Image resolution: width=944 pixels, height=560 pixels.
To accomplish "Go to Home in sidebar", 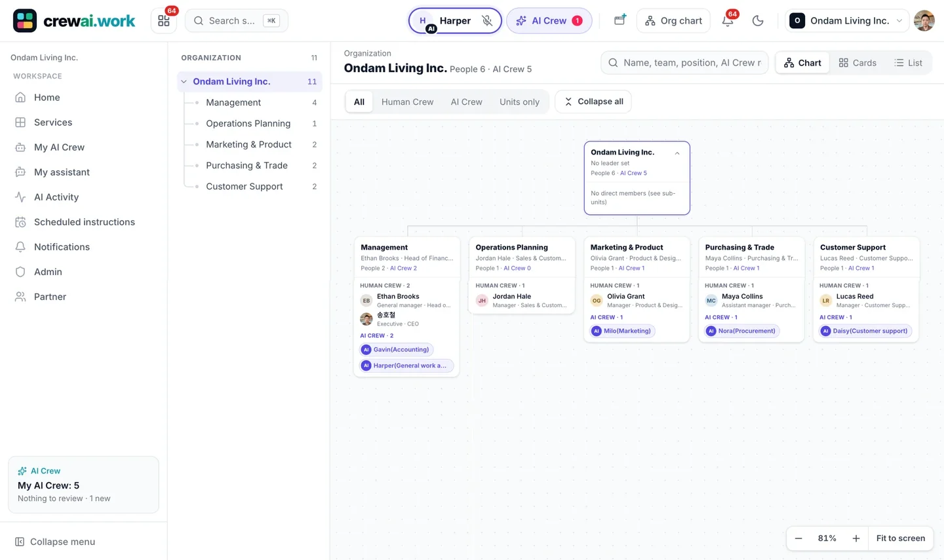I will coord(84,98).
